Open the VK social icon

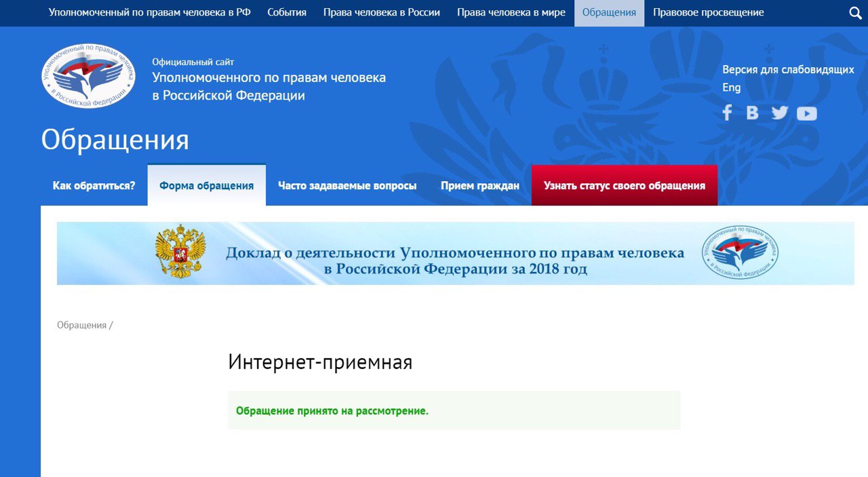752,113
